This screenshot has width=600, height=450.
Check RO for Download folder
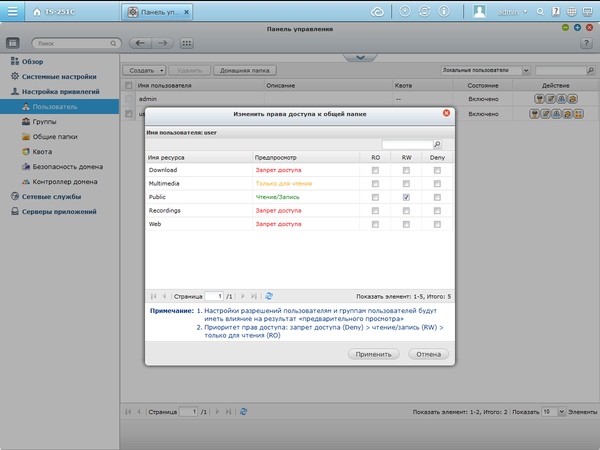375,170
